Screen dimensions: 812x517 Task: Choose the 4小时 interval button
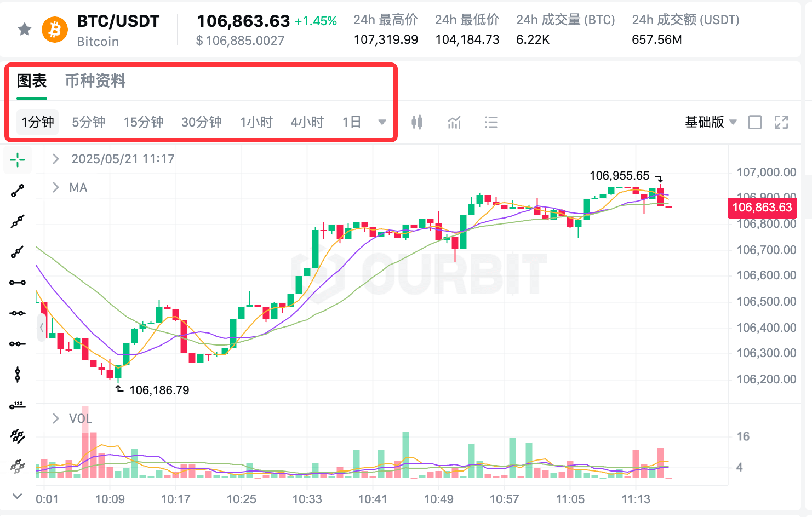[x=307, y=122]
